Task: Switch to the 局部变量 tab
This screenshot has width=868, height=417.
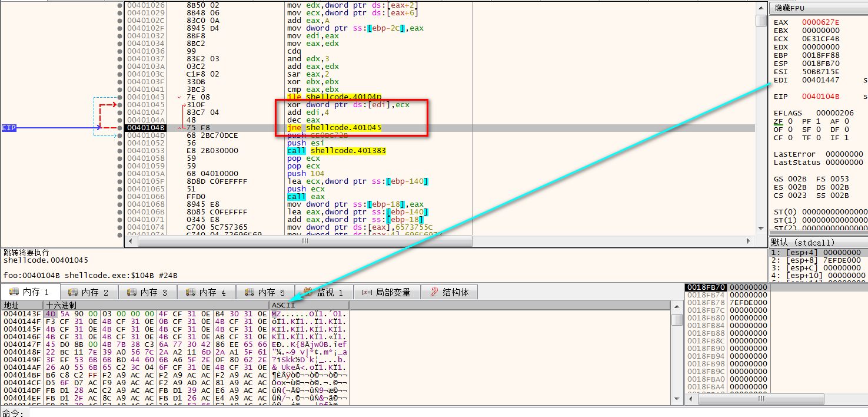Action: pyautogui.click(x=386, y=292)
